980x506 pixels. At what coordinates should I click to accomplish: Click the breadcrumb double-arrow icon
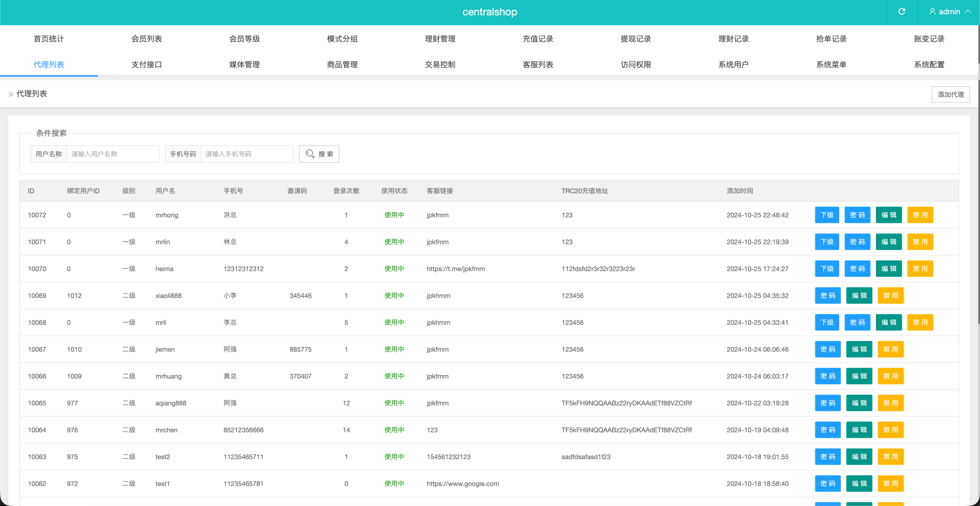[11, 94]
